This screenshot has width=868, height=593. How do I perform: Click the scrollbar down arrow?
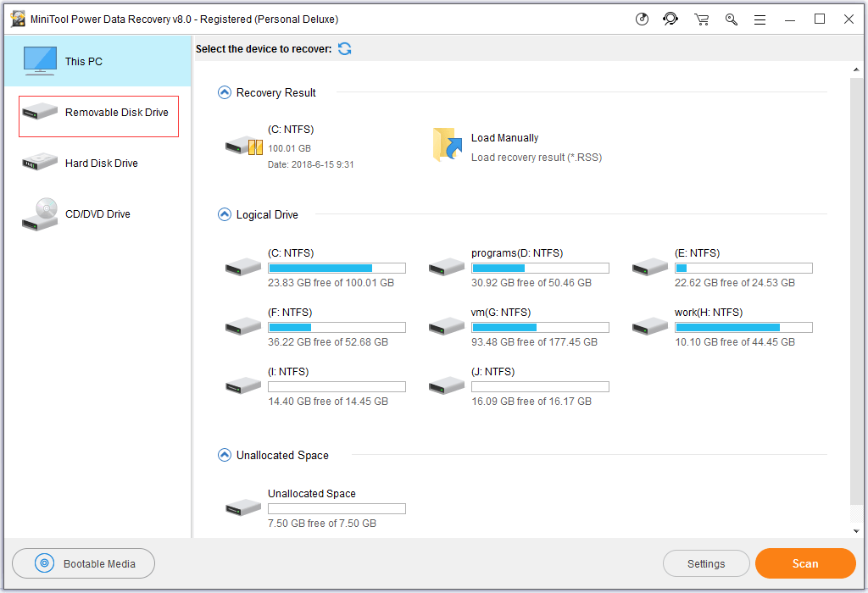pos(856,531)
